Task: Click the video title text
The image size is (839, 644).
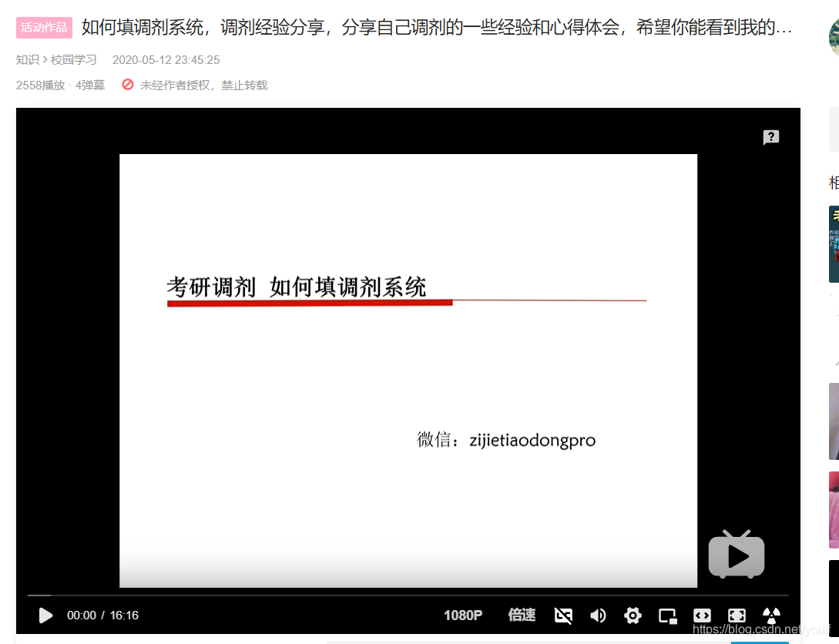Action: (437, 27)
